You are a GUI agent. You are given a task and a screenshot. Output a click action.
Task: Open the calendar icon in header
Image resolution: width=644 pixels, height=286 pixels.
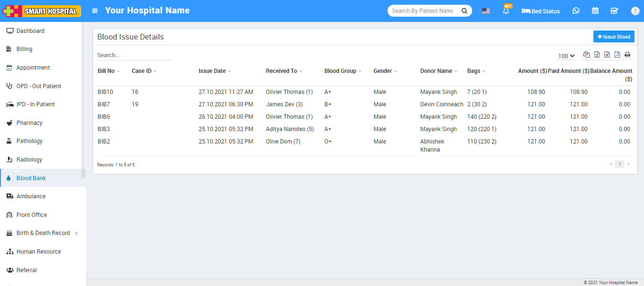coord(595,11)
